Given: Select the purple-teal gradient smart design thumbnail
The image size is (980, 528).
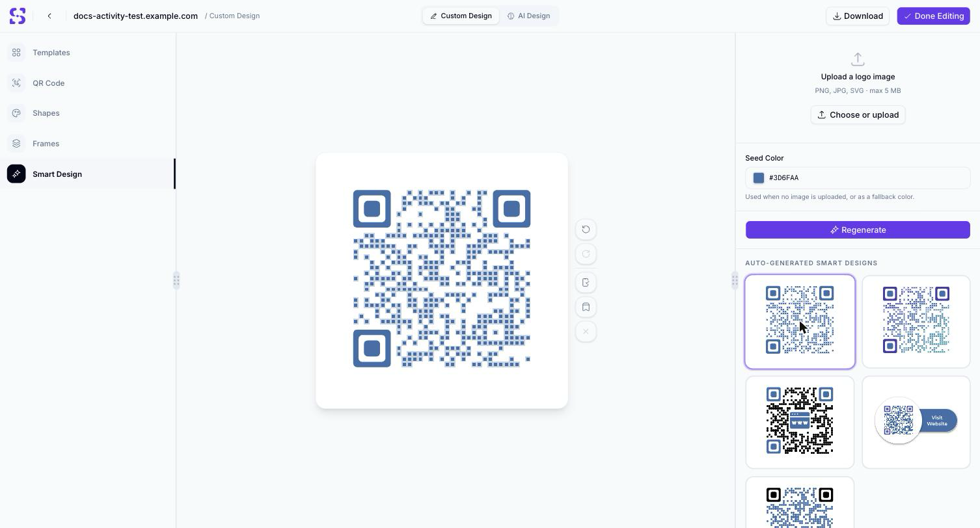Looking at the screenshot, I should (x=916, y=322).
